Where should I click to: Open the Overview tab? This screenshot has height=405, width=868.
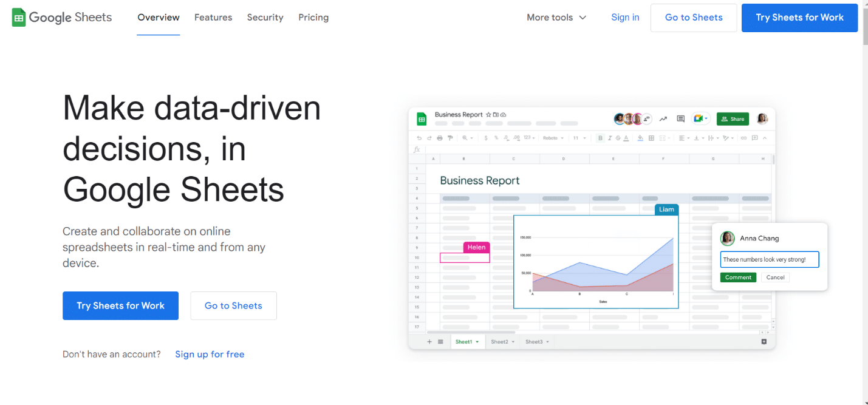pos(159,17)
